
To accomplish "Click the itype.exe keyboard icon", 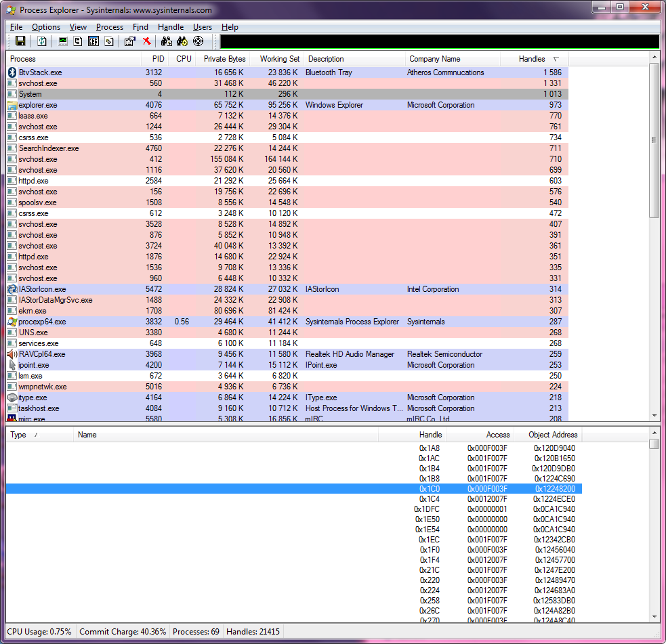I will click(x=12, y=398).
